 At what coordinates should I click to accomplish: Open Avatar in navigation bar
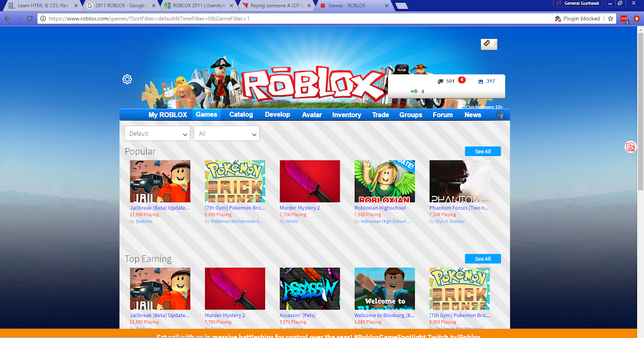tap(312, 115)
